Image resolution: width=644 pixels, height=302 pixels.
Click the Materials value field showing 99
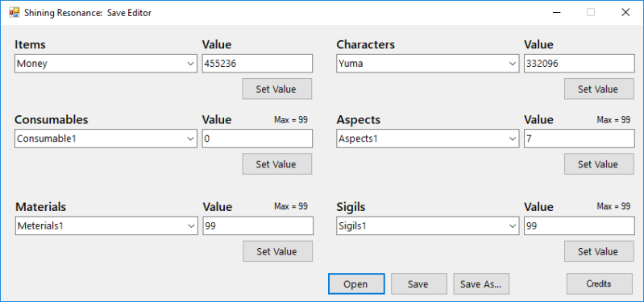point(258,226)
